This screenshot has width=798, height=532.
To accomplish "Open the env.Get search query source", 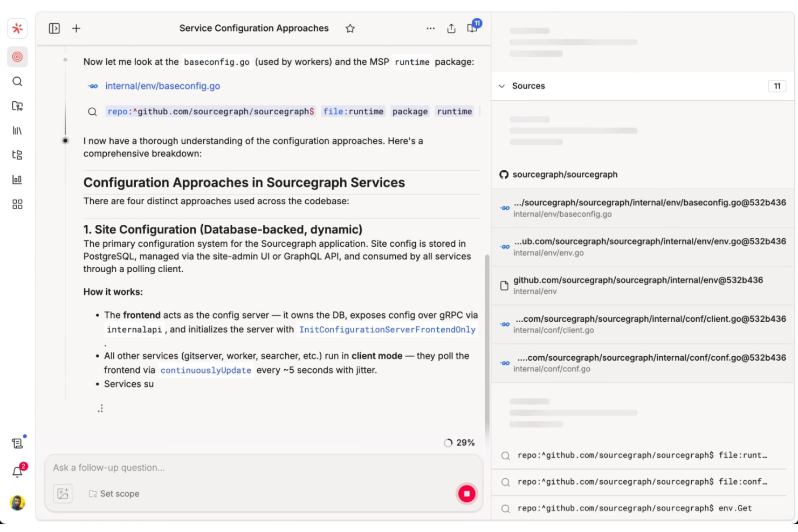I will (x=643, y=508).
